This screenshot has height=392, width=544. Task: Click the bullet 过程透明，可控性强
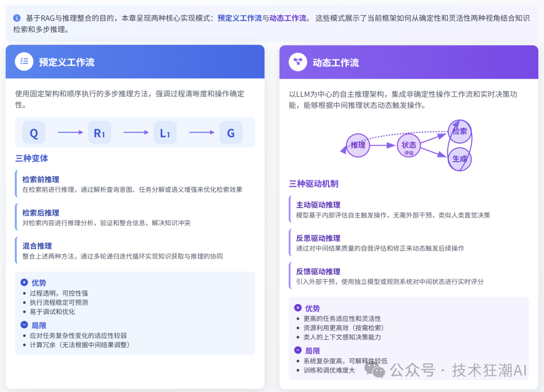pyautogui.click(x=58, y=293)
